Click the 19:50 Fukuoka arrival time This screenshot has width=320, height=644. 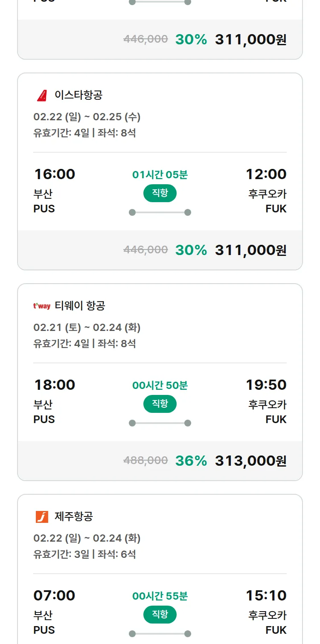266,385
